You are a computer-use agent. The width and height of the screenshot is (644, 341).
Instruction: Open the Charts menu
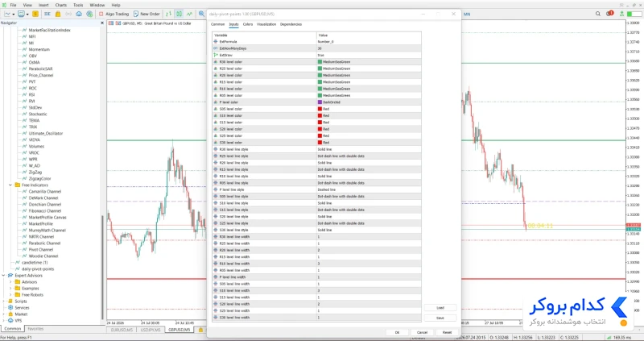(x=61, y=5)
